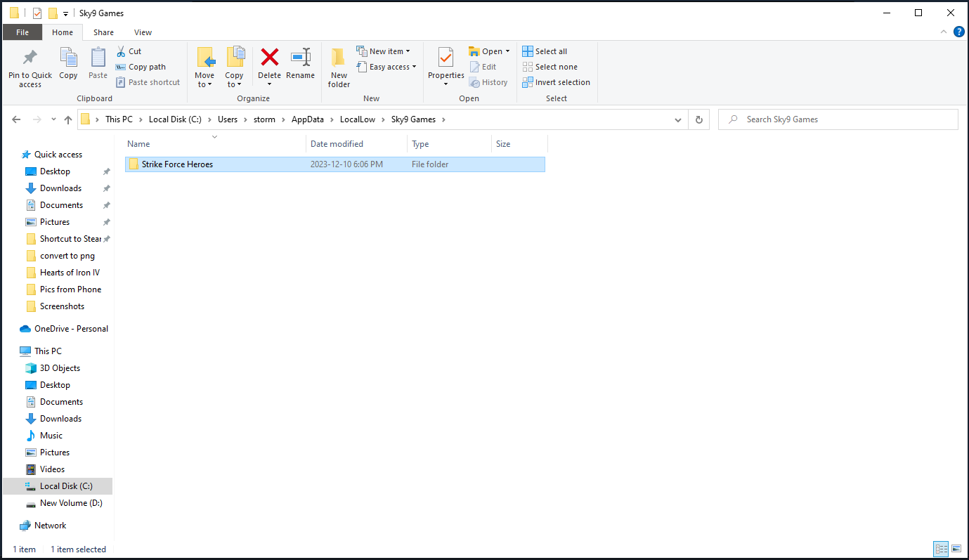Click Copy path in Clipboard group
The width and height of the screenshot is (969, 560).
point(141,67)
